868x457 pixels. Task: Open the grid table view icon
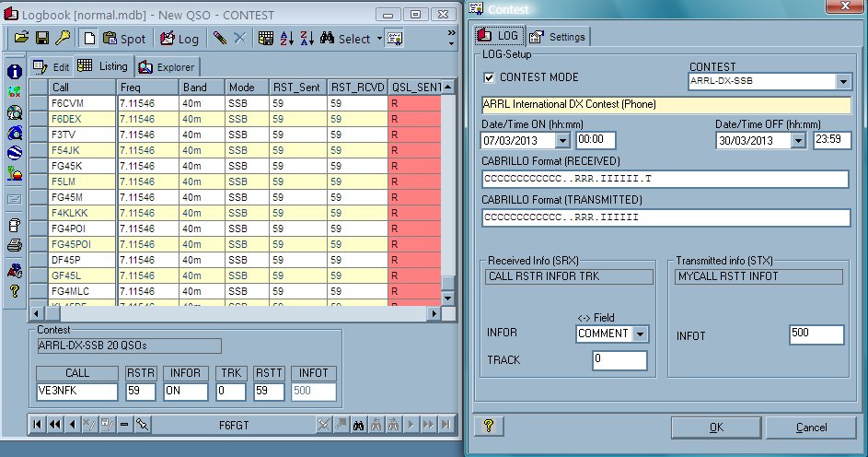pyautogui.click(x=266, y=38)
